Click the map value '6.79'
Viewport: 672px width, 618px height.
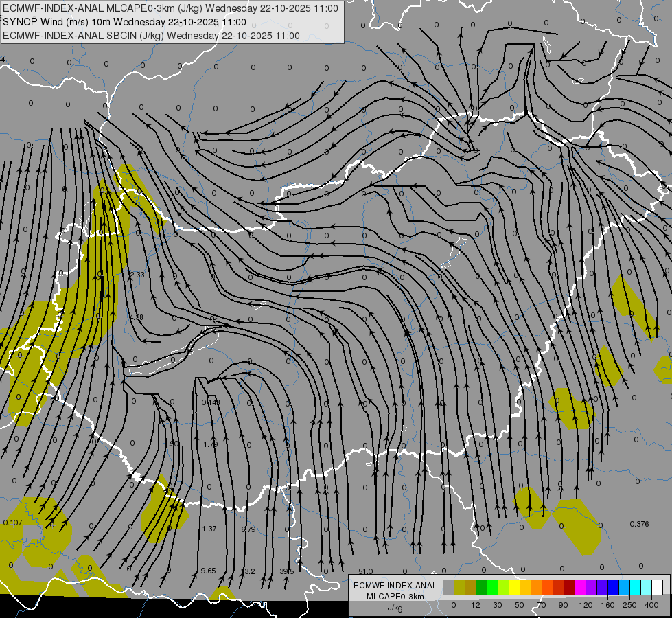coord(248,529)
